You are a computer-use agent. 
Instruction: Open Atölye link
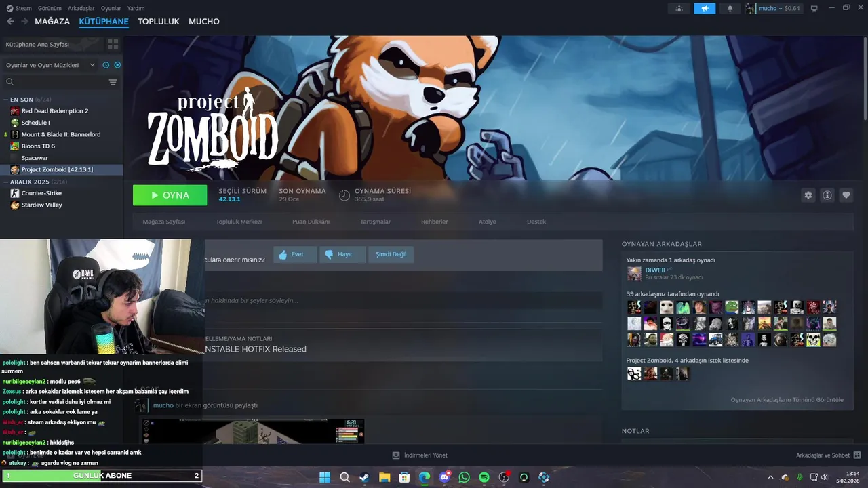tap(488, 222)
